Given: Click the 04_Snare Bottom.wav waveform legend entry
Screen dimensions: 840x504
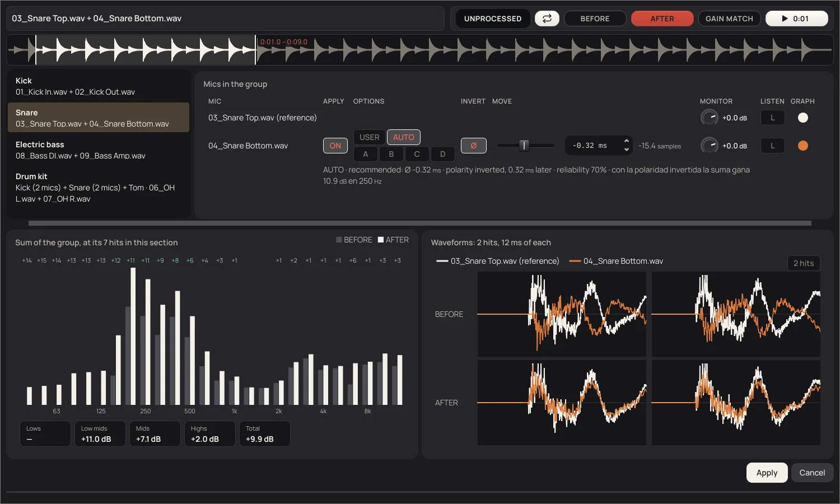Looking at the screenshot, I should point(616,261).
